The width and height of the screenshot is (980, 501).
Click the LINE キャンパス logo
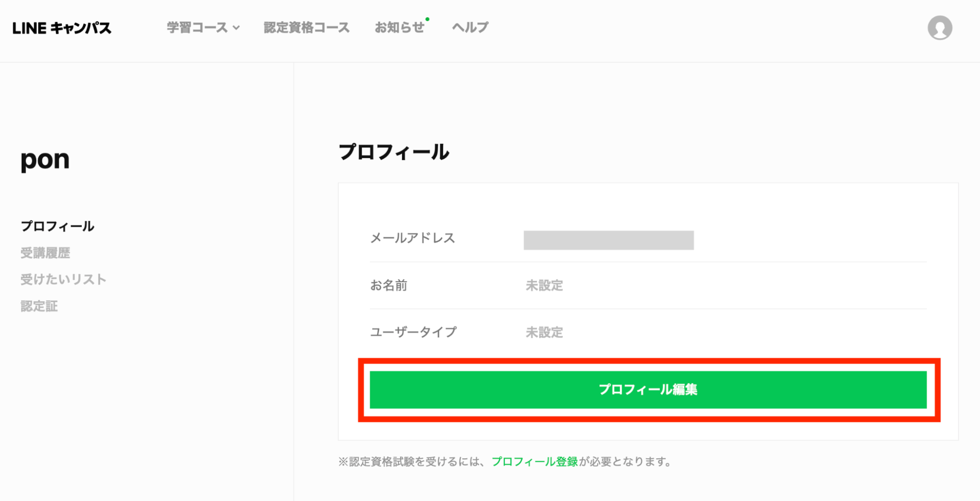[x=62, y=28]
